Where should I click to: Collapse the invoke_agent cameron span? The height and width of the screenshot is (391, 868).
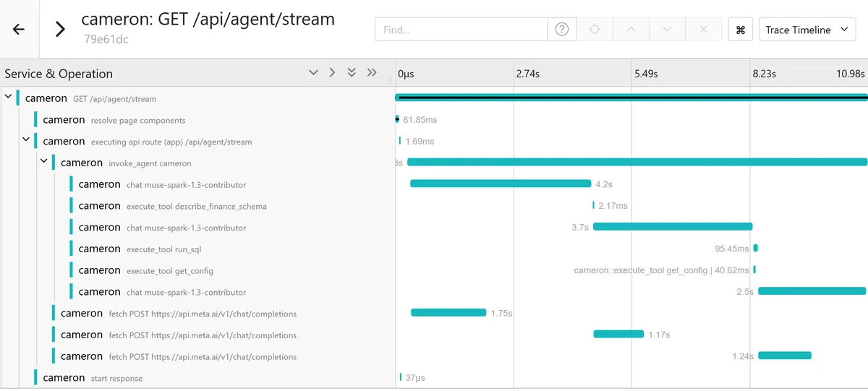pyautogui.click(x=43, y=163)
